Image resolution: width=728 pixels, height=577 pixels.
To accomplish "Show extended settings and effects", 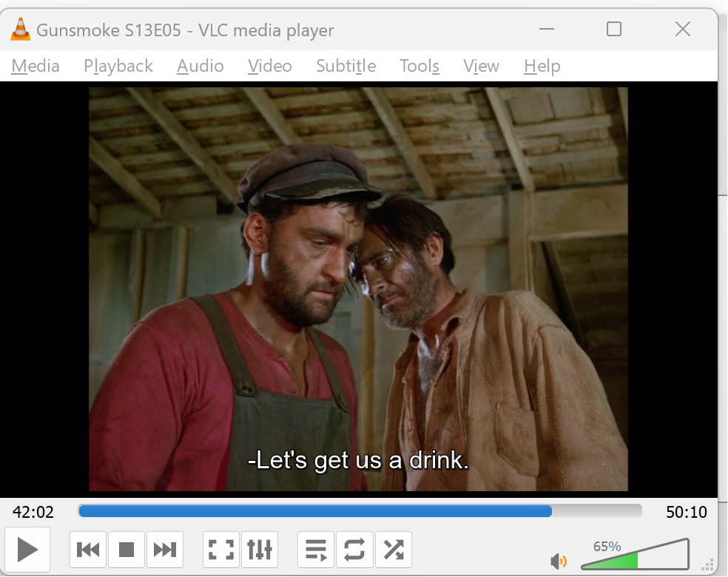I will pyautogui.click(x=260, y=550).
